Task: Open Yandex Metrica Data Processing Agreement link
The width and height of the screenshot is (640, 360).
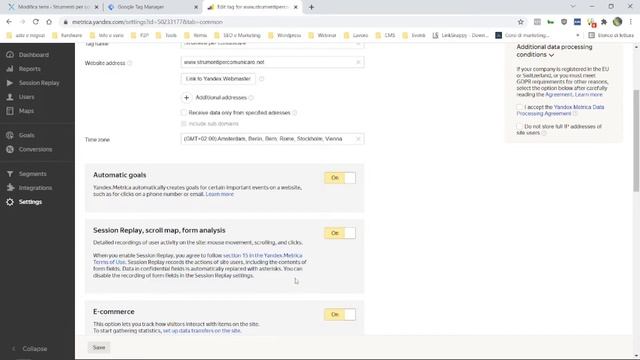Action: click(560, 110)
